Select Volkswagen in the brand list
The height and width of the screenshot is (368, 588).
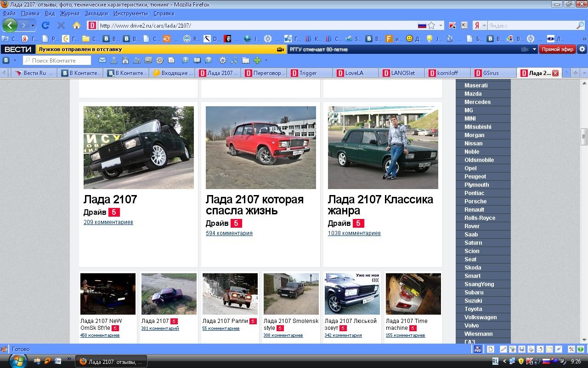[481, 317]
